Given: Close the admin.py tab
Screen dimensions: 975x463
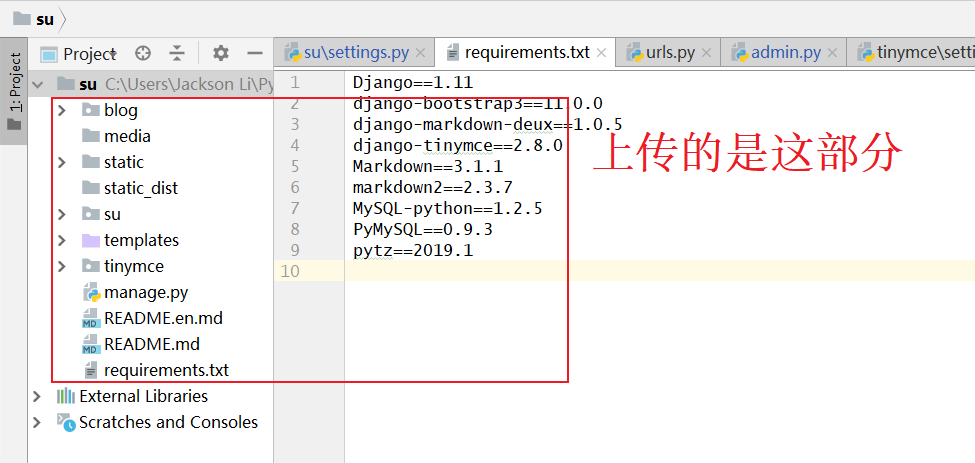Looking at the screenshot, I should click(832, 53).
